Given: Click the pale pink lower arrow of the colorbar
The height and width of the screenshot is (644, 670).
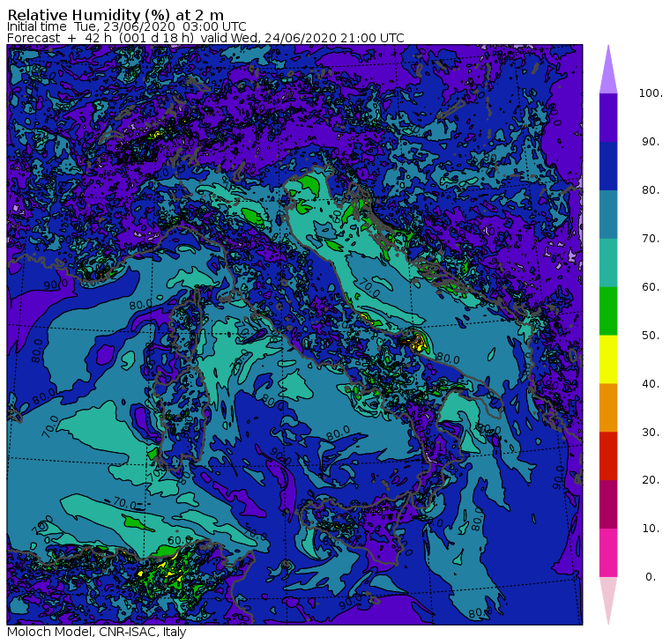Looking at the screenshot, I should 608,598.
